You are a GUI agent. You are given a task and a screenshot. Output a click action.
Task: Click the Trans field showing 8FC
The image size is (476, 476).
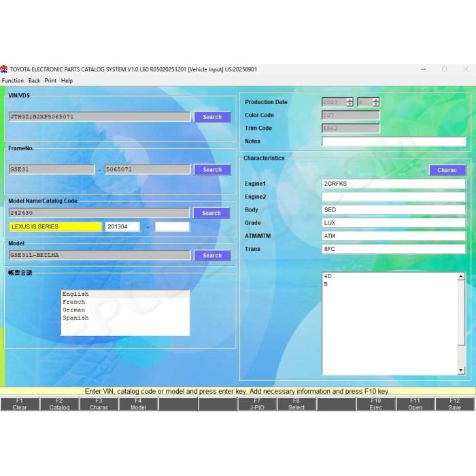[394, 249]
